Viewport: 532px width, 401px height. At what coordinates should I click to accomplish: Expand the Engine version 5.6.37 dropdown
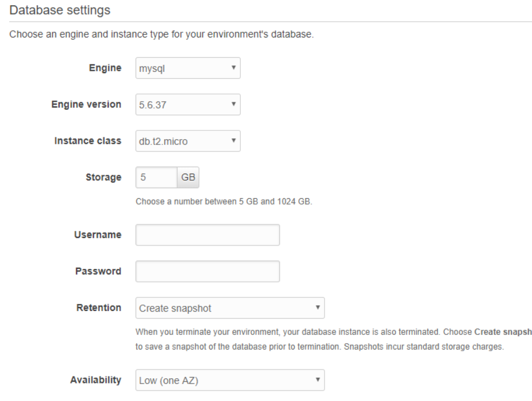[188, 105]
